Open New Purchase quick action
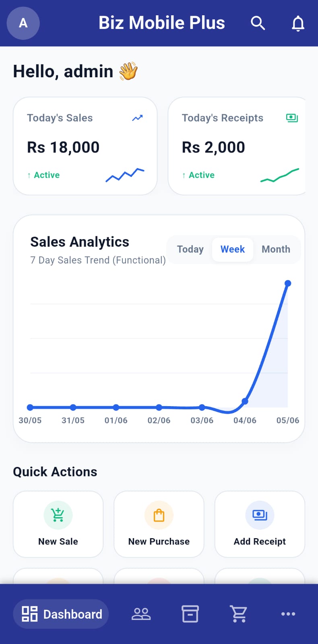Screen dimensions: 318x644 [x=159, y=524]
